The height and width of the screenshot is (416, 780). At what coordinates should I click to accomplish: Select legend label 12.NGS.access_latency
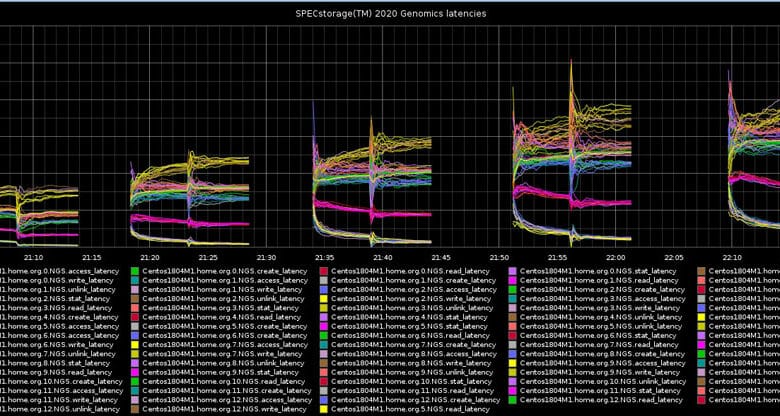[x=227, y=400]
